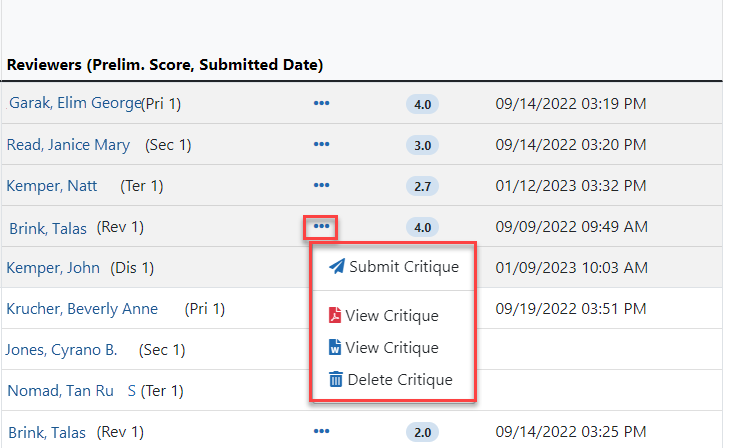Click (Sec 1) role beside Jones, Cyrano
This screenshot has width=748, height=448.
162,350
